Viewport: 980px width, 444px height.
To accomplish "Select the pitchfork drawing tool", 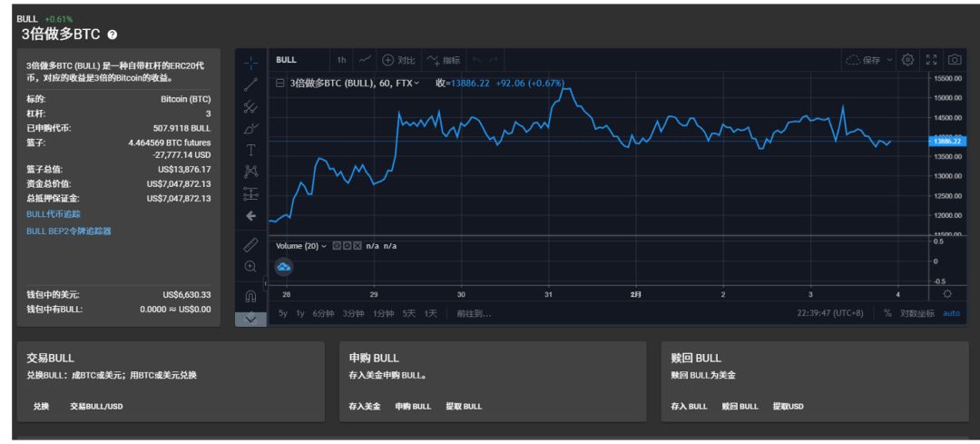I will click(250, 107).
